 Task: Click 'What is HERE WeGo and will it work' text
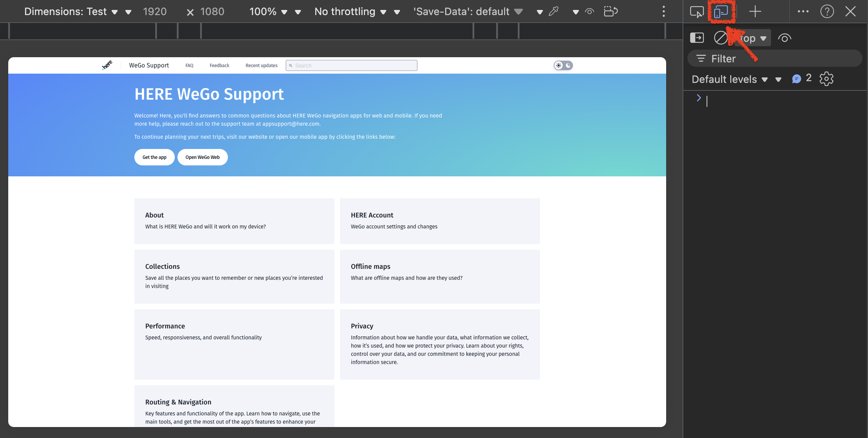[x=206, y=226]
